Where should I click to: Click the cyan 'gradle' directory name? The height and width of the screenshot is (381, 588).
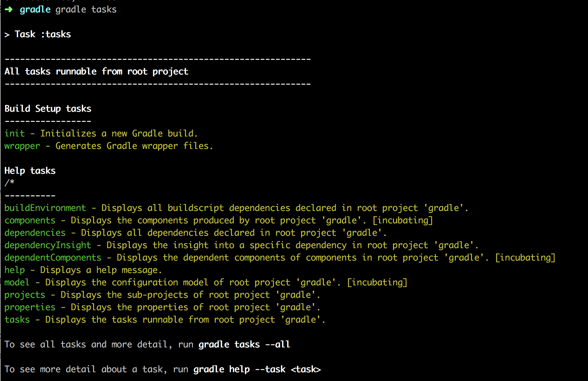click(35, 9)
